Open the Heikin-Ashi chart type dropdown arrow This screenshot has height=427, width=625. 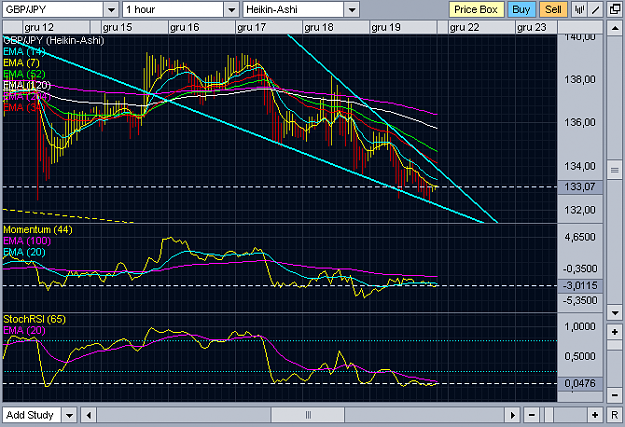(x=352, y=10)
